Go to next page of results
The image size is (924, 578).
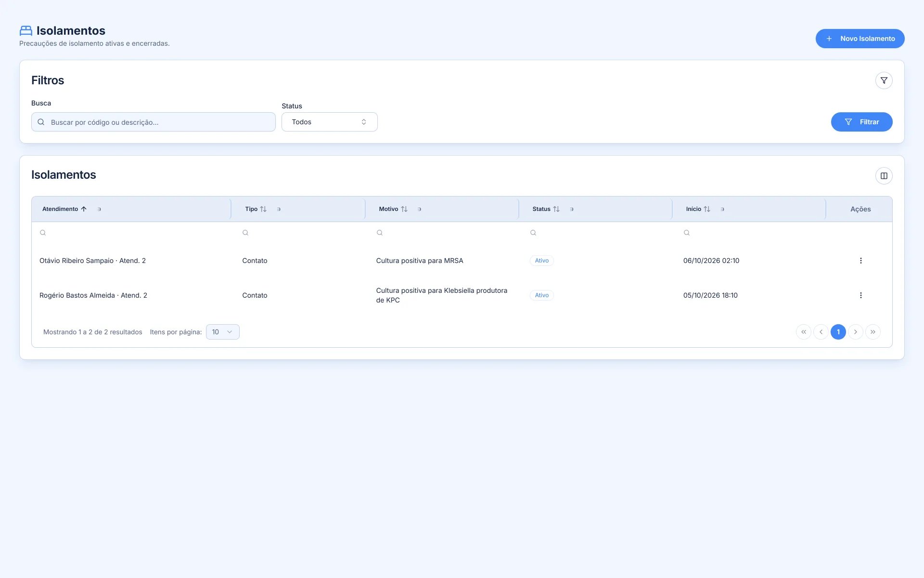click(x=856, y=332)
